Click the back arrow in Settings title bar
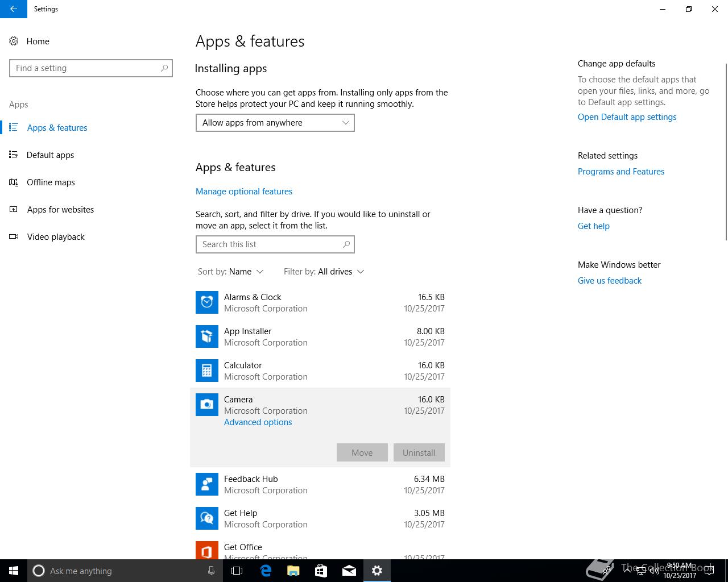Image resolution: width=728 pixels, height=582 pixels. [13, 9]
